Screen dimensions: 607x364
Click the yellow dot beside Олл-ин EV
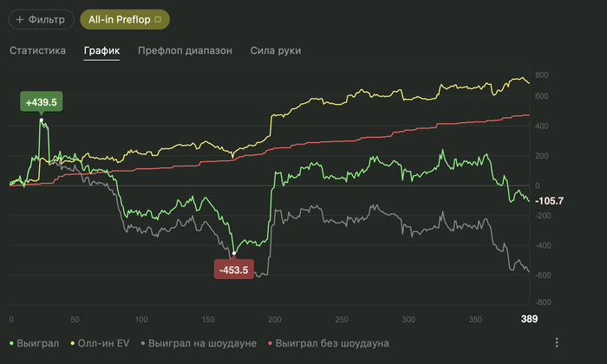(x=74, y=344)
